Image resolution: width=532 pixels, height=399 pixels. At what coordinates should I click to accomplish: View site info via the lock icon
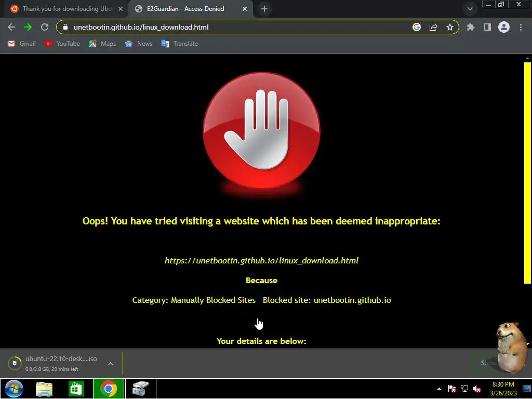(65, 27)
